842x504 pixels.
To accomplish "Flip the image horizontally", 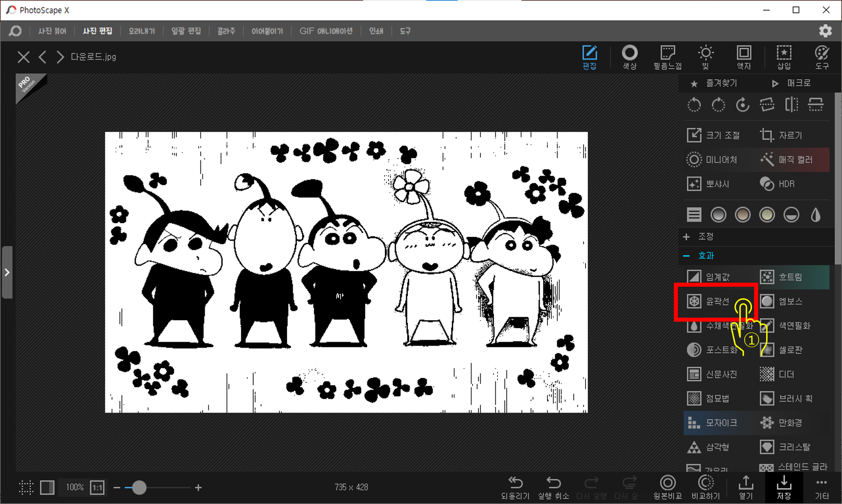I will [x=791, y=105].
